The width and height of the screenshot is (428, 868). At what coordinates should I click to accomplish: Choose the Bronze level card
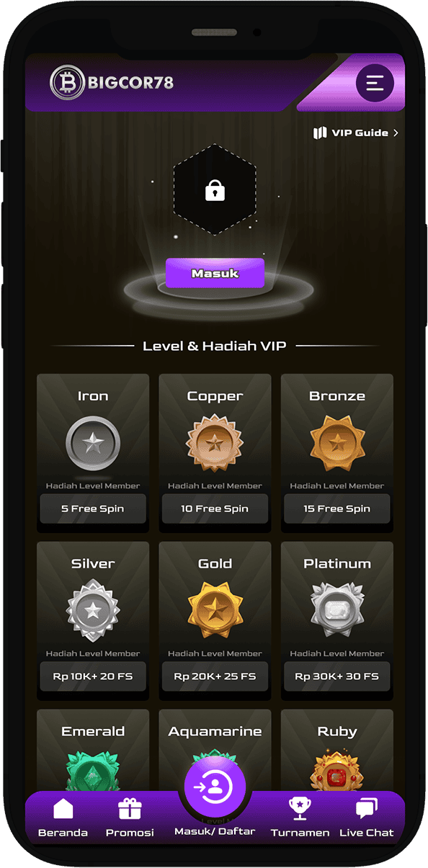[337, 453]
